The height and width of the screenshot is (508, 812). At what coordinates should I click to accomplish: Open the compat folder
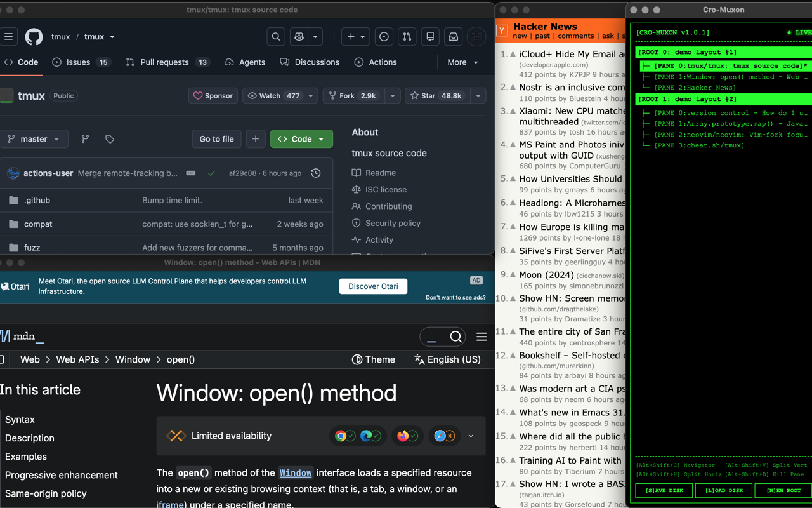pos(38,224)
